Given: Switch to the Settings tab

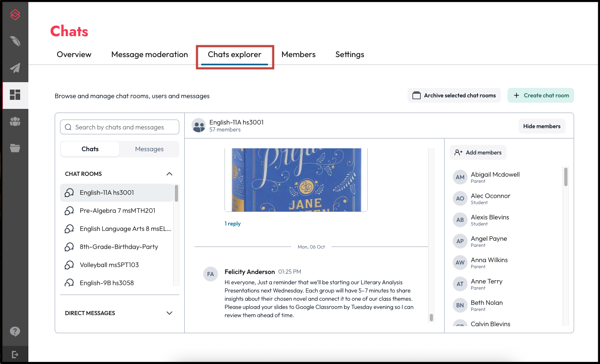Looking at the screenshot, I should coord(350,55).
